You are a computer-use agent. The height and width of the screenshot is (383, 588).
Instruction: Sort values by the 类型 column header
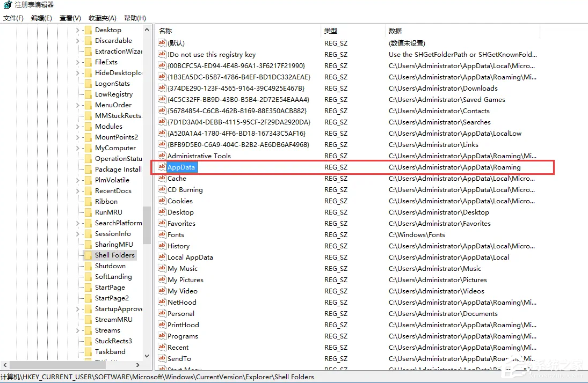coord(330,31)
